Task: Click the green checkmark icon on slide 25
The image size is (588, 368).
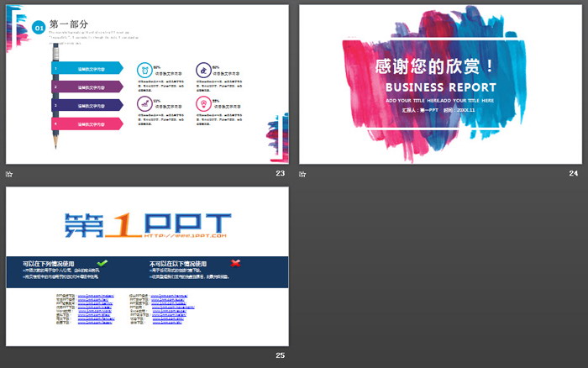Action: pyautogui.click(x=102, y=263)
